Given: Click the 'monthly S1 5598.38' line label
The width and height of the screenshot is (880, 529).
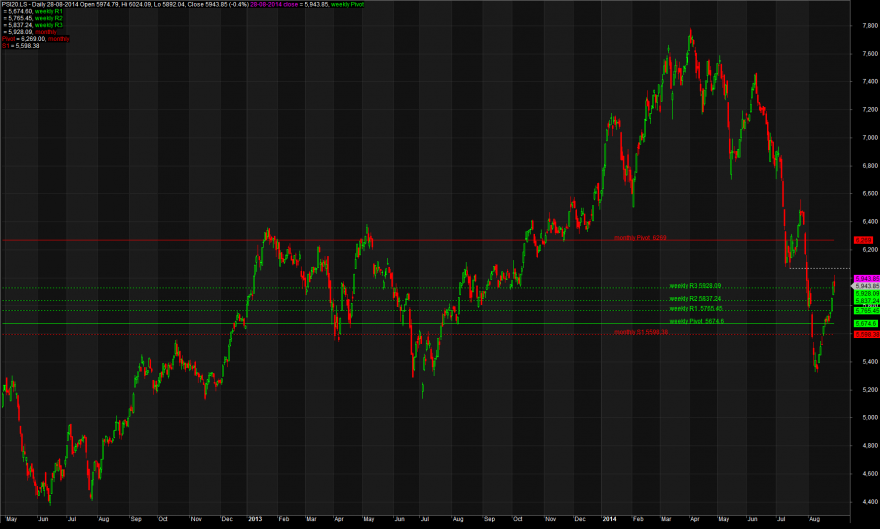Looking at the screenshot, I should tap(640, 332).
